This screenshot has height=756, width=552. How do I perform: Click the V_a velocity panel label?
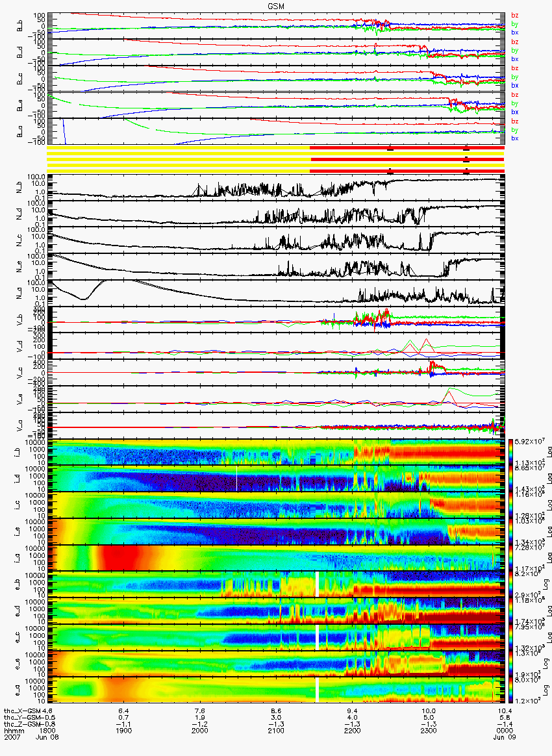click(19, 425)
